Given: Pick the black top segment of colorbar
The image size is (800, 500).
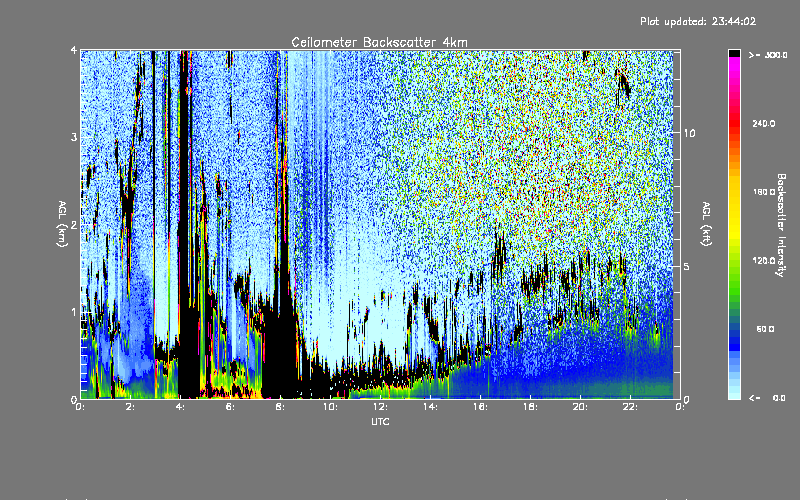Looking at the screenshot, I should tap(734, 54).
